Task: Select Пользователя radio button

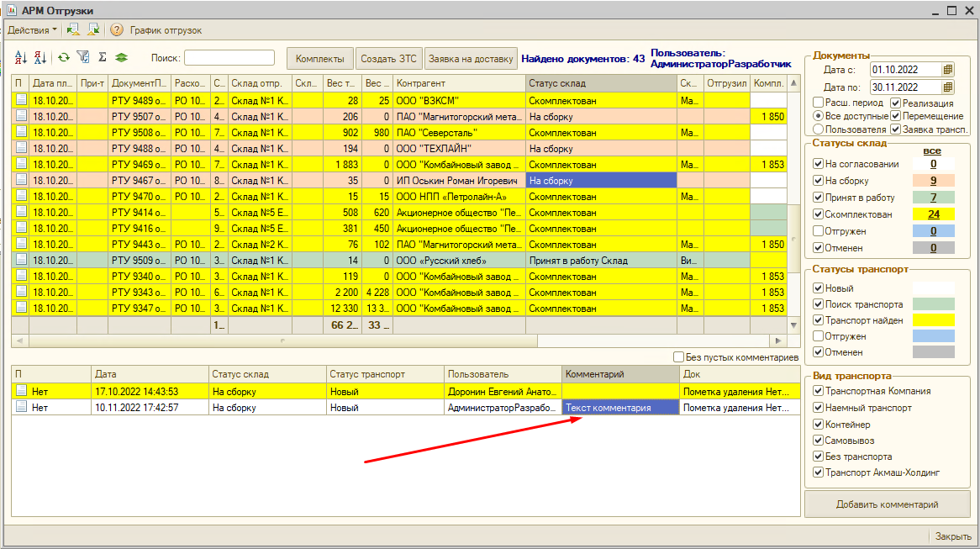Action: pos(818,129)
